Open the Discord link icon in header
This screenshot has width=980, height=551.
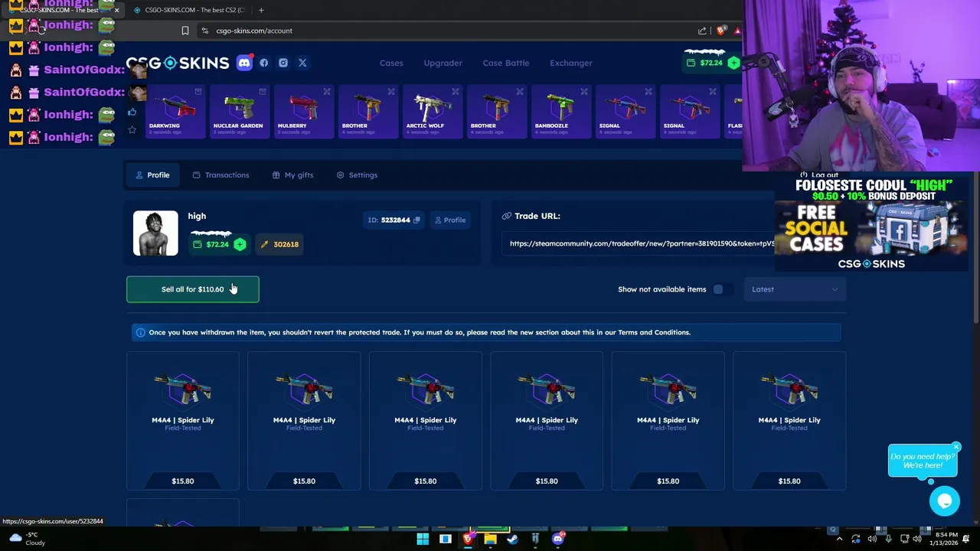(x=244, y=63)
